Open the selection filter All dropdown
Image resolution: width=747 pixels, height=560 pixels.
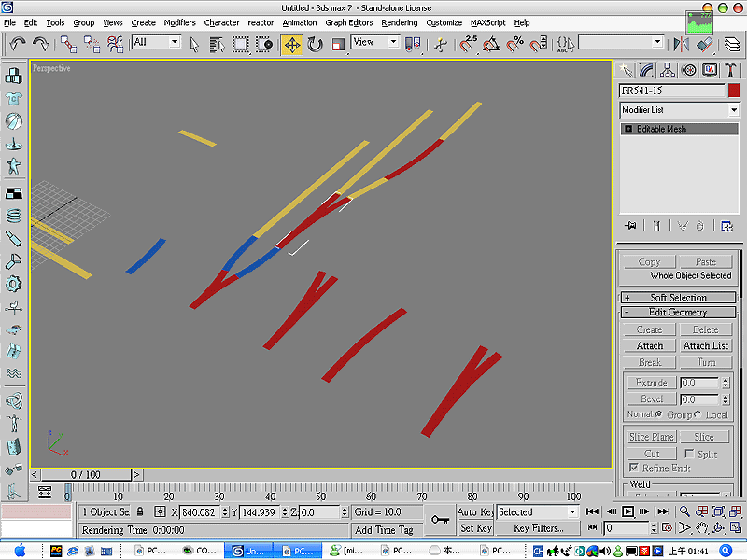(x=156, y=42)
